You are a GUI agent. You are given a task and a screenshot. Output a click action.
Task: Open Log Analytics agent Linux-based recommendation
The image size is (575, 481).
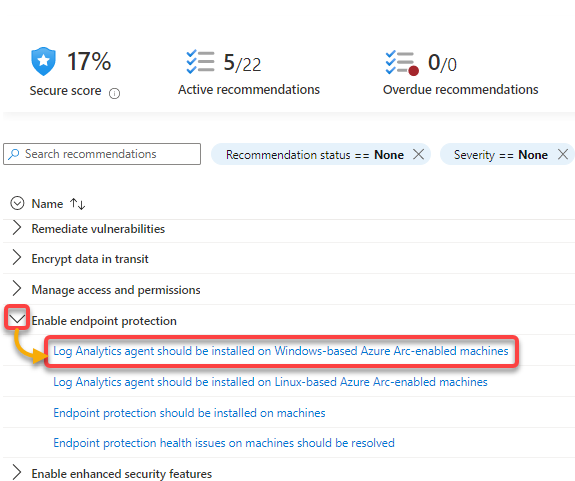[x=271, y=382]
